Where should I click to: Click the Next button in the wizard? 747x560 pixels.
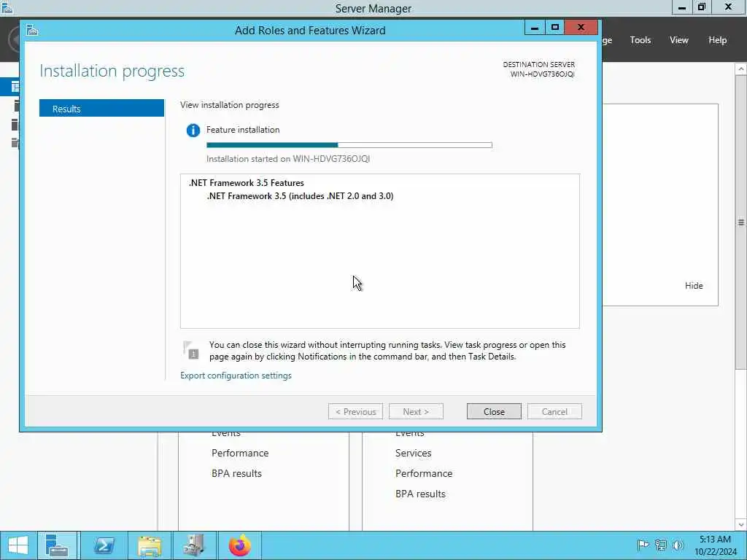(415, 411)
